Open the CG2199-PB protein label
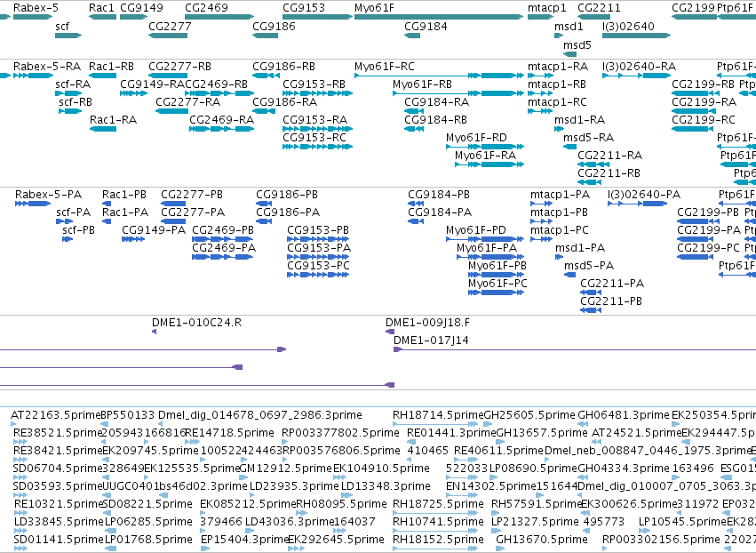 [708, 212]
